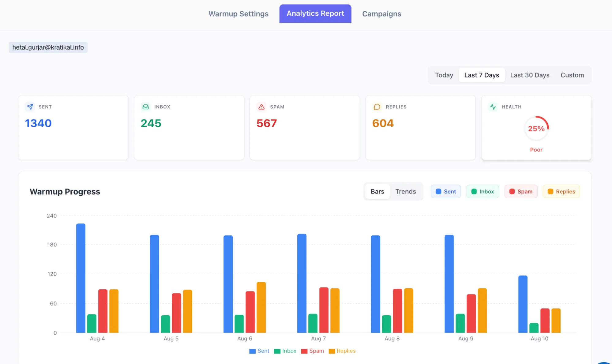Click the 25% health gauge ring
Image resolution: width=612 pixels, height=364 pixels.
536,129
